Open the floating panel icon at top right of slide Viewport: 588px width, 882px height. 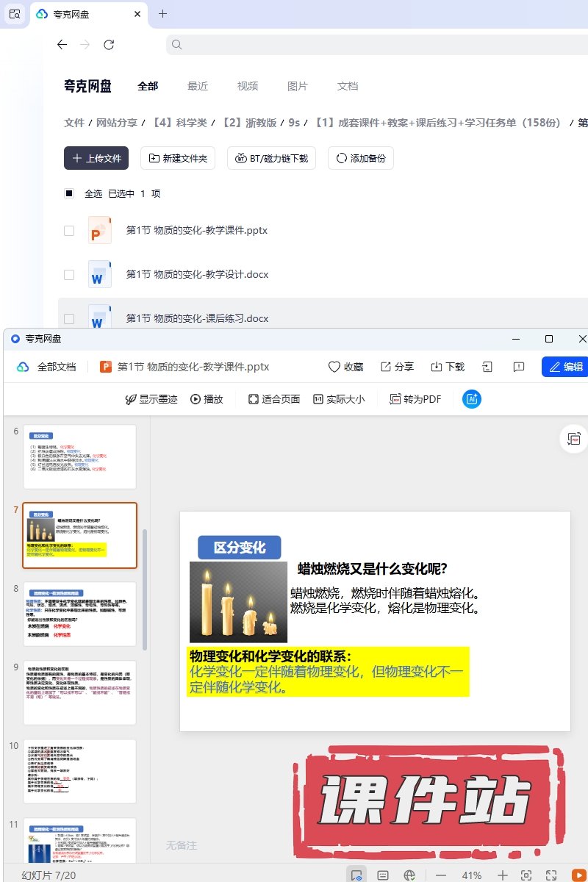[x=573, y=439]
